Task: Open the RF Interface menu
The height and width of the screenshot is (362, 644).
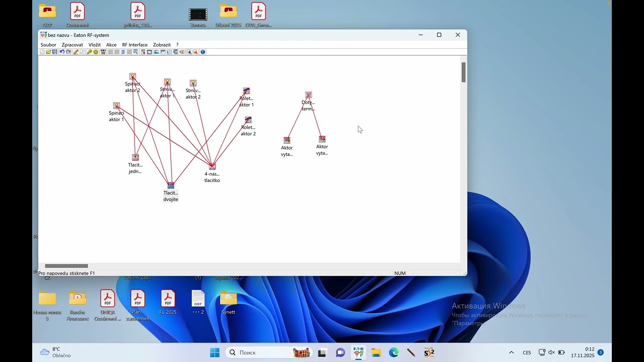Action: point(135,45)
